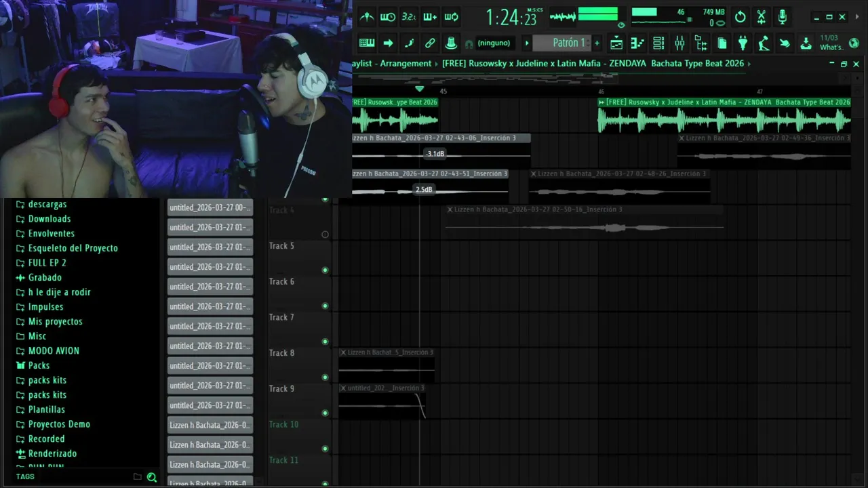Viewport: 868px width, 488px height.
Task: Expand the MODO AVION folder
Action: pos(47,350)
